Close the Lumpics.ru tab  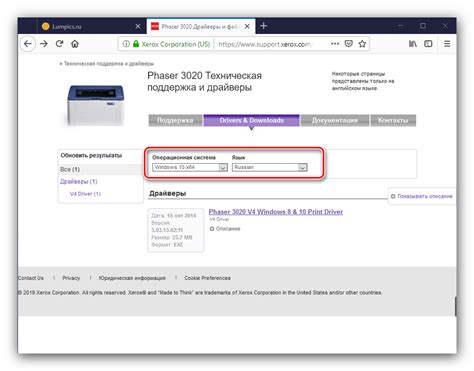(138, 26)
